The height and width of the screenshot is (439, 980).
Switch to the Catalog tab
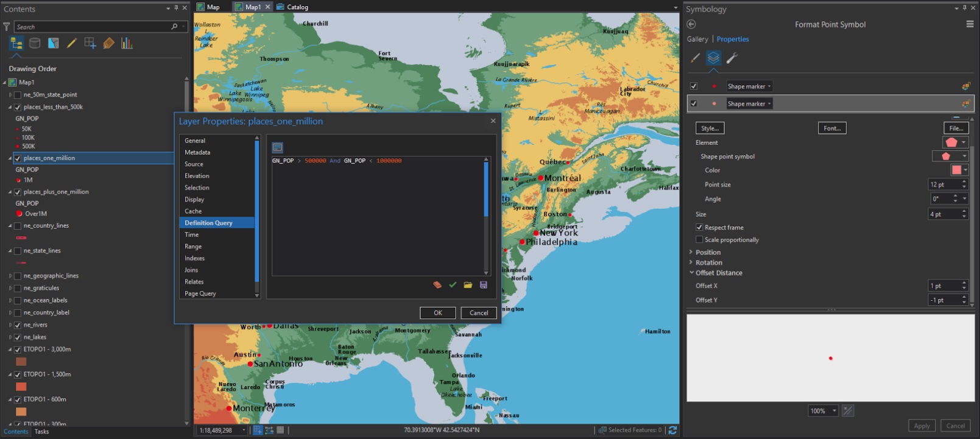(297, 7)
